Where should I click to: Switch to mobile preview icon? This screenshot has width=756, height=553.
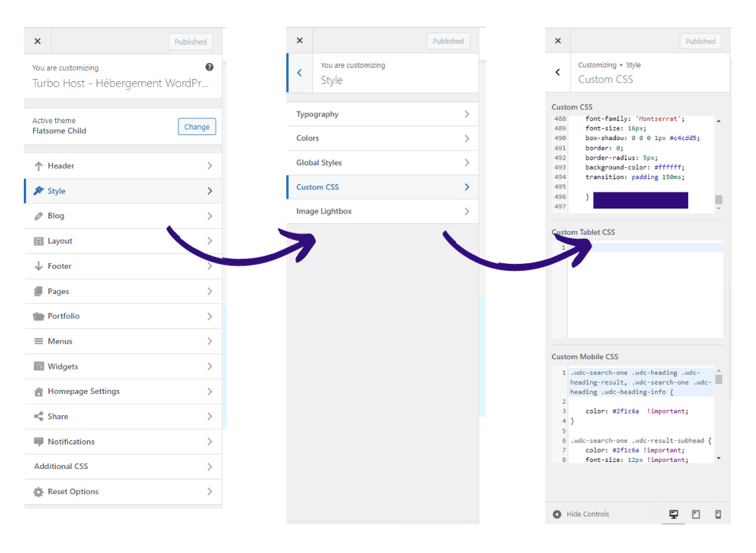click(718, 514)
